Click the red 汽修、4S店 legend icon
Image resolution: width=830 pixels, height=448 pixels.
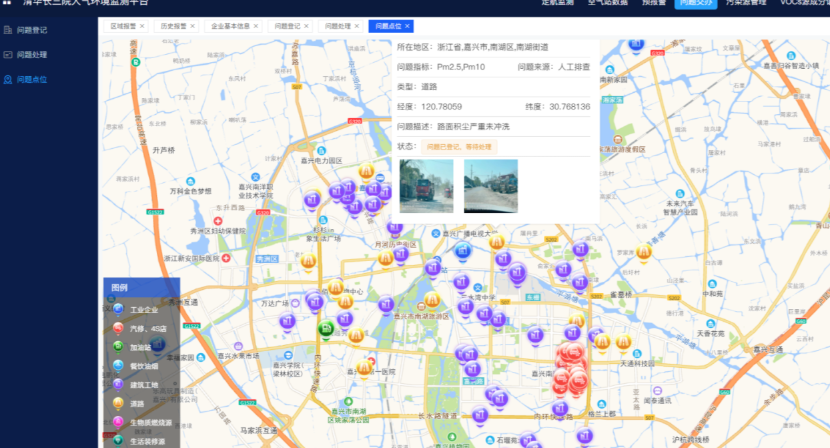pyautogui.click(x=118, y=328)
